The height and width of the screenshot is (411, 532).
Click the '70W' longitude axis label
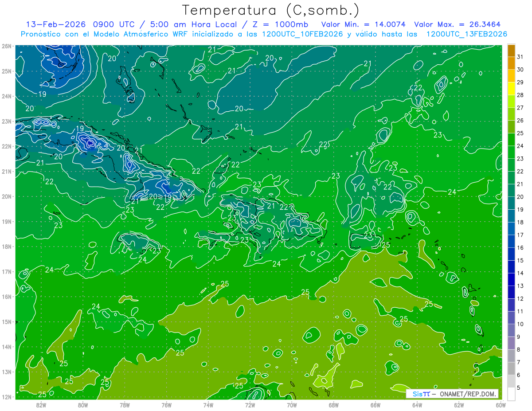[x=292, y=405]
